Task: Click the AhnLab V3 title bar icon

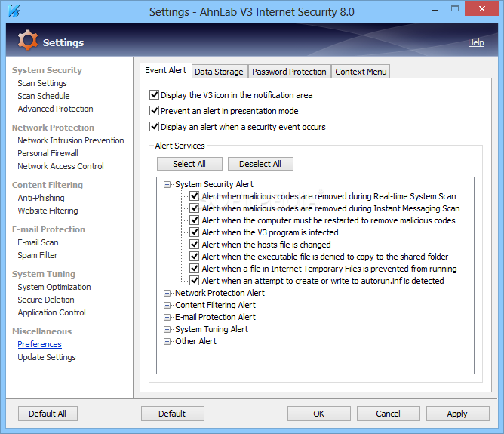Action: (x=14, y=11)
